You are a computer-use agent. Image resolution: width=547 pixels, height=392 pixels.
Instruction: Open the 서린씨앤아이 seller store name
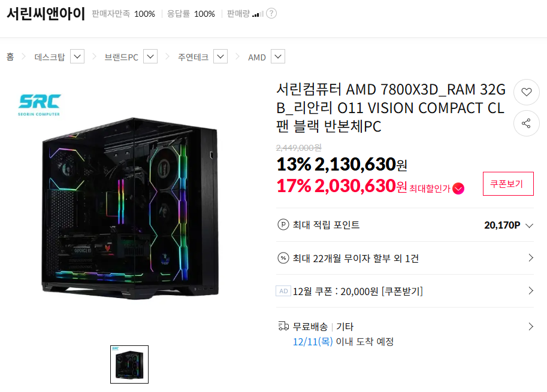[46, 14]
